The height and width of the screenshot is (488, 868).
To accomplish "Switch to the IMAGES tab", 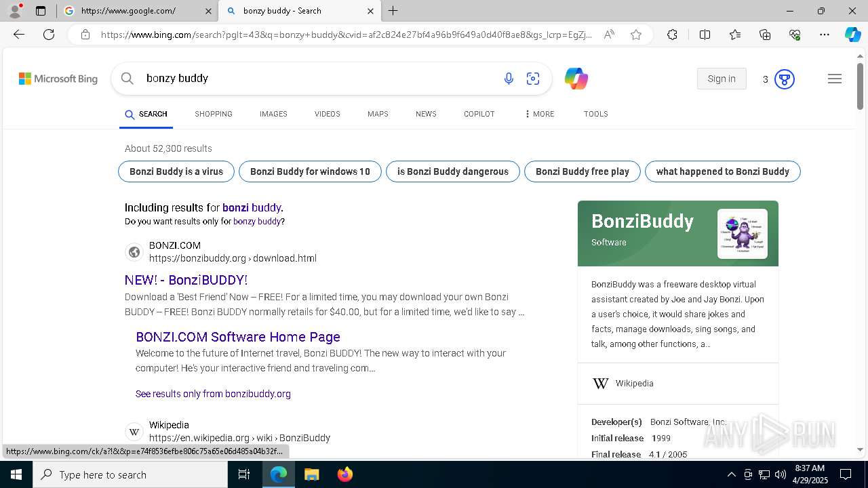I will click(x=273, y=114).
